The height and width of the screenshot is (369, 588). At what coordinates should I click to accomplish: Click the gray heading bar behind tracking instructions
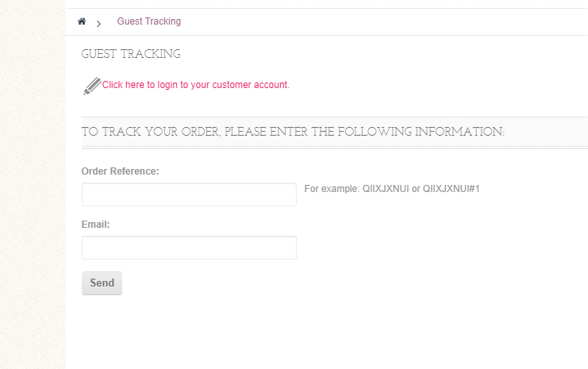(x=548, y=132)
